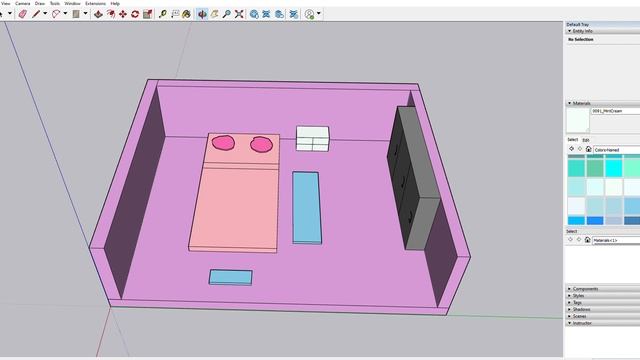
Task: Open the Materials<1> library dropdown
Action: click(x=616, y=240)
